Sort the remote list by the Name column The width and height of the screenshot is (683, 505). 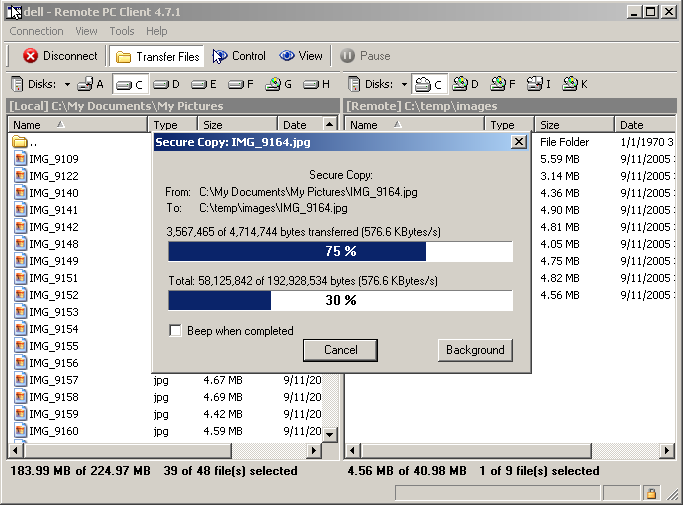coord(414,125)
